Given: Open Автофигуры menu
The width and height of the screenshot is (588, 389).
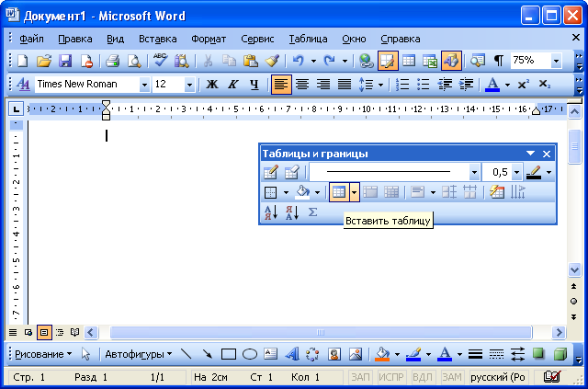Looking at the screenshot, I should coord(138,354).
